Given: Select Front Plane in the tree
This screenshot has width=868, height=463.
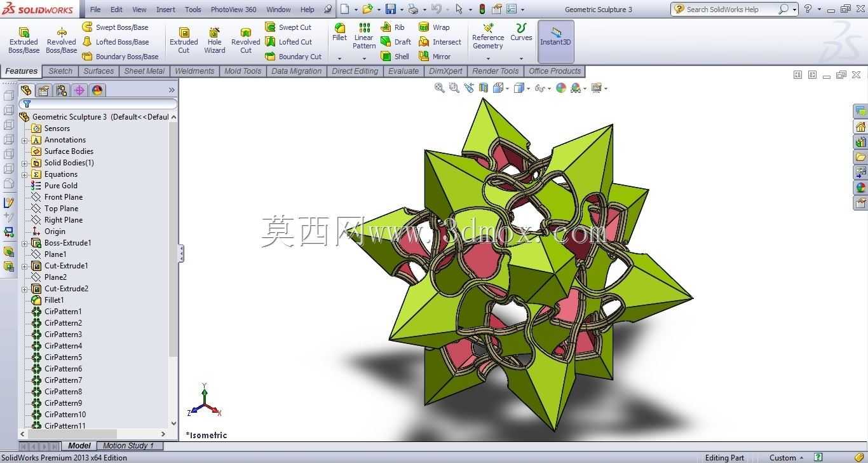Looking at the screenshot, I should [x=57, y=197].
